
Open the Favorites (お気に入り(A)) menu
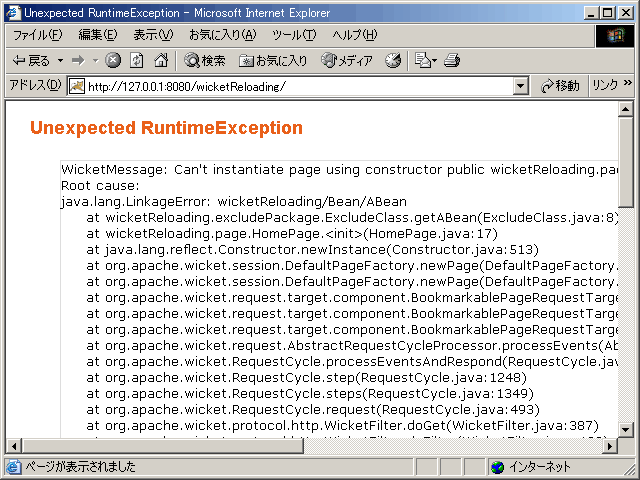pos(222,35)
